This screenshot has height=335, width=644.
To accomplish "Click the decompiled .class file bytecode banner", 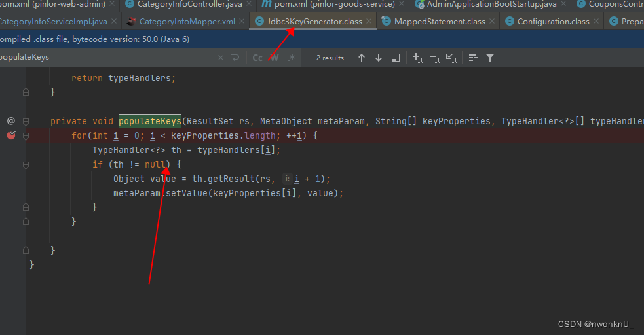I will pos(322,39).
